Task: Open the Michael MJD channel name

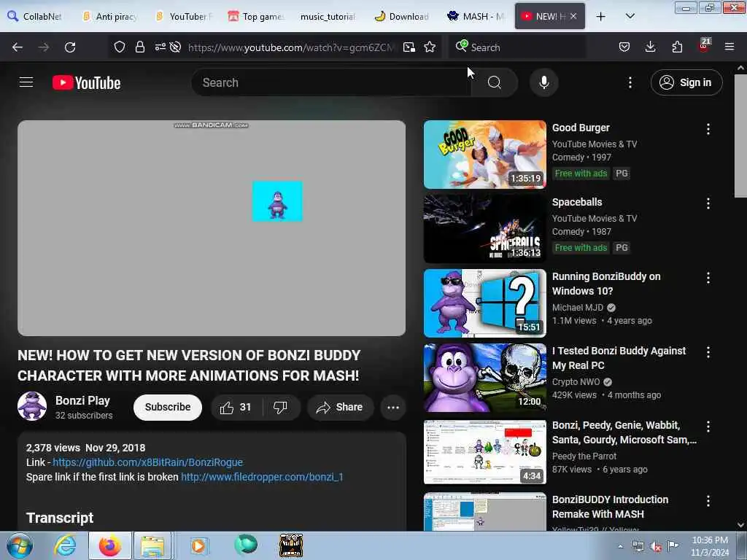Action: [578, 308]
